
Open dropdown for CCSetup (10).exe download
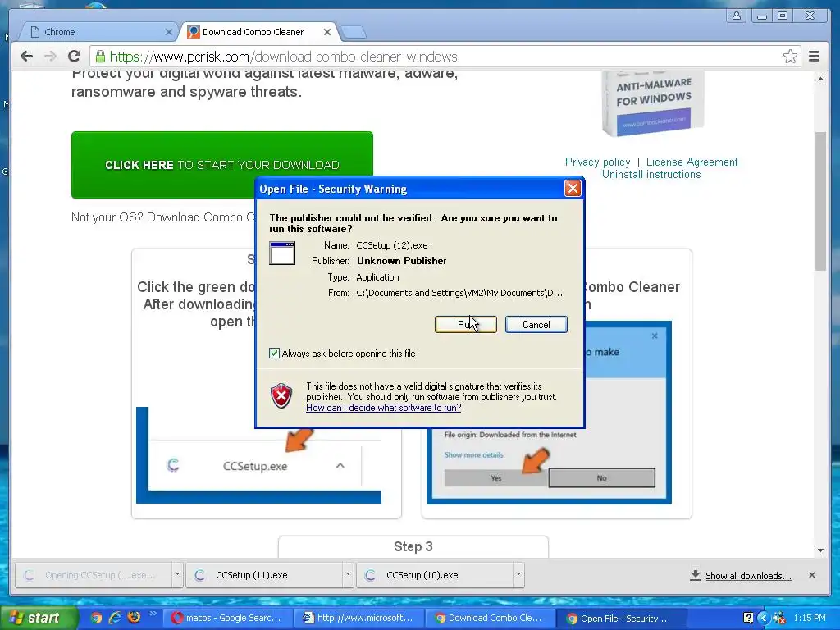(518, 575)
